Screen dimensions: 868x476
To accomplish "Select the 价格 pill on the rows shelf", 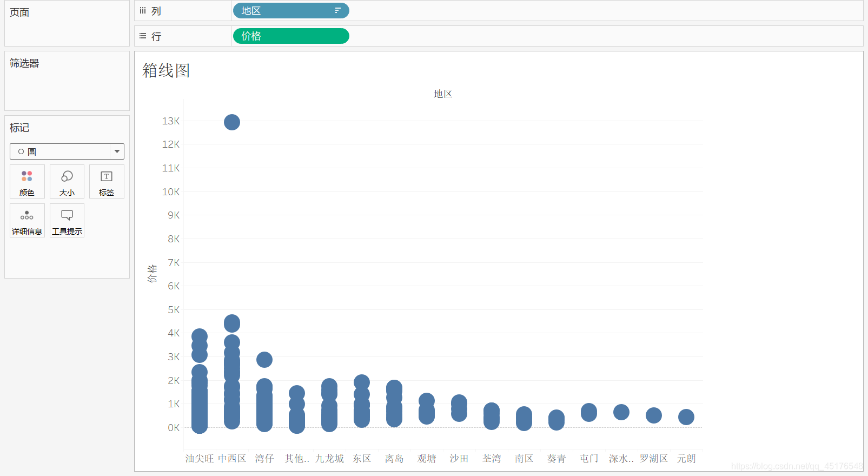I will pyautogui.click(x=291, y=36).
